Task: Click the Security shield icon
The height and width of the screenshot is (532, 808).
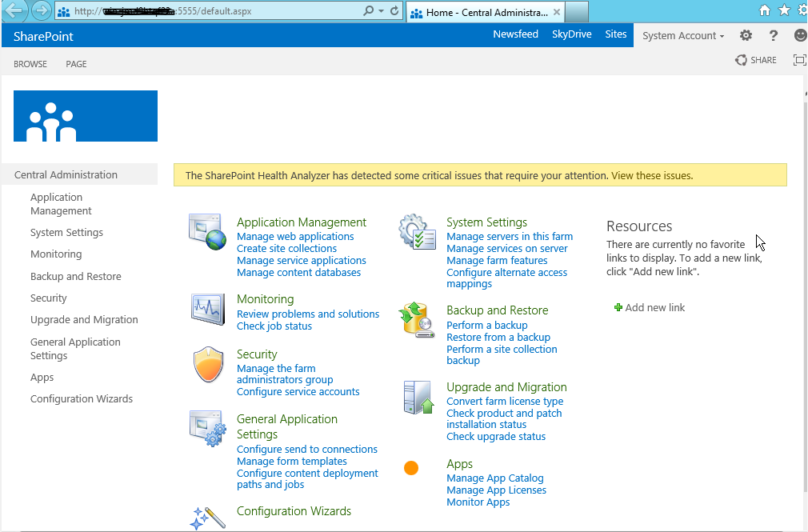Action: click(207, 364)
